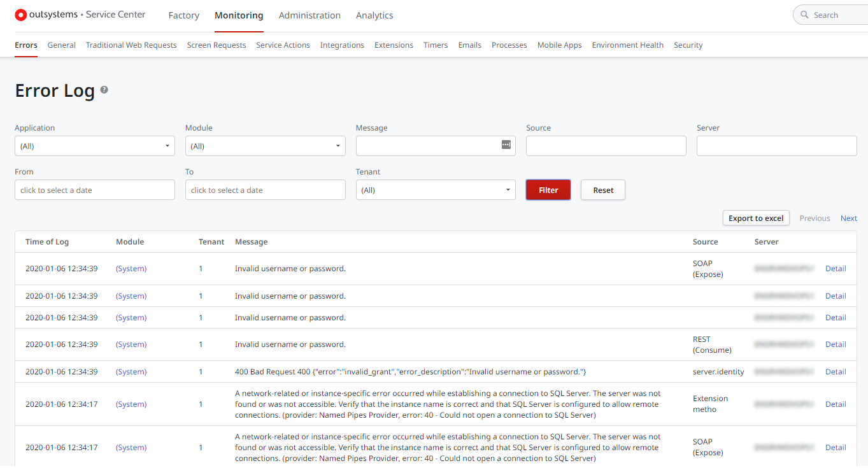This screenshot has width=868, height=468.
Task: Click the search magnifier icon
Action: click(805, 14)
